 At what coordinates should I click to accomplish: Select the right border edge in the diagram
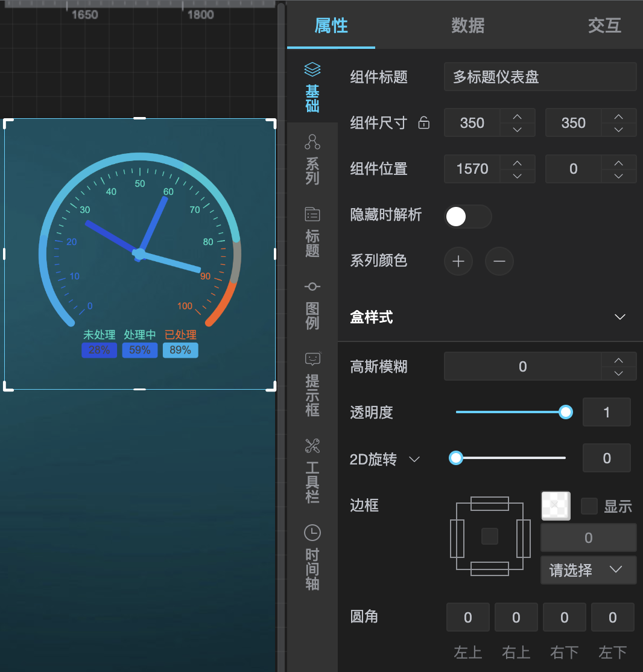point(524,538)
